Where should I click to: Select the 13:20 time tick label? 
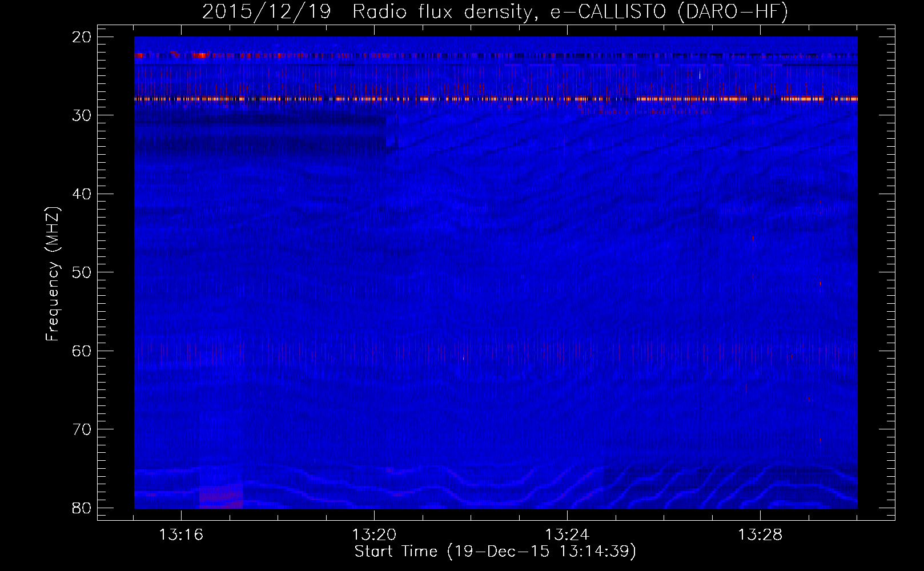(374, 535)
